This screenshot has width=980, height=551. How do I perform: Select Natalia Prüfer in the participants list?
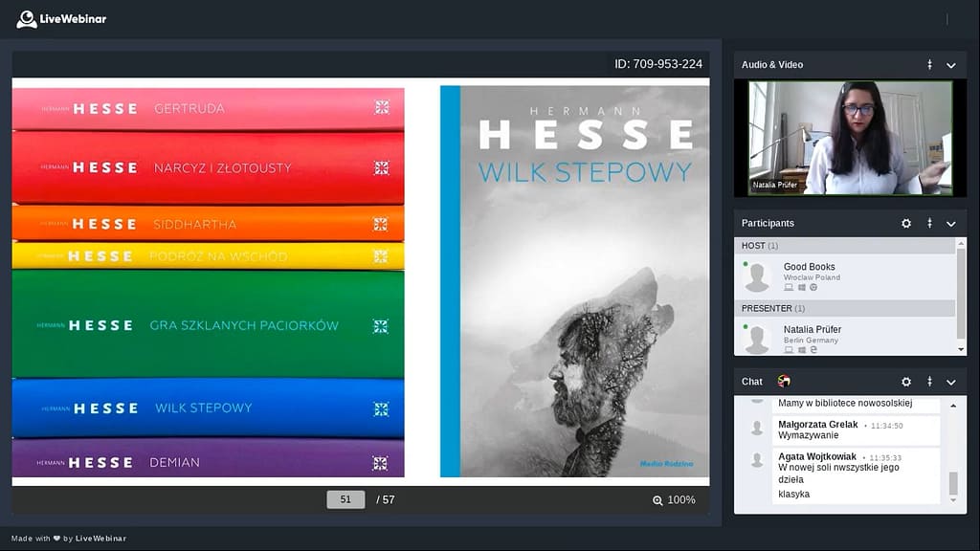pyautogui.click(x=844, y=336)
